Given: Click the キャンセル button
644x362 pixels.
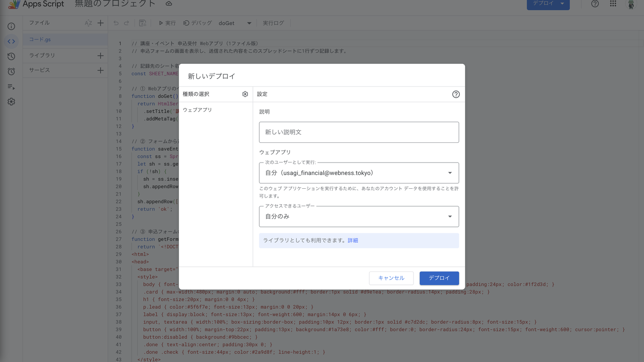Looking at the screenshot, I should coord(391,278).
